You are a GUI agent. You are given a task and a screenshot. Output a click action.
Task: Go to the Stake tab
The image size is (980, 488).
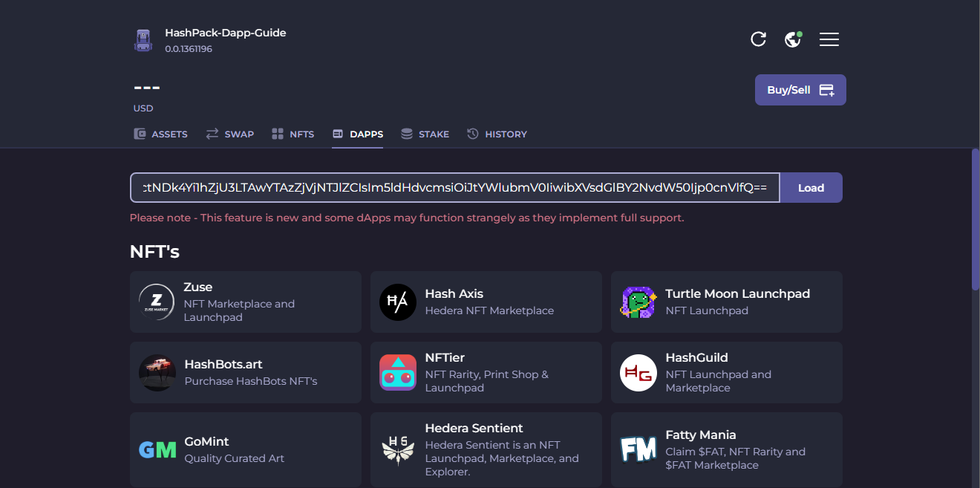pyautogui.click(x=425, y=134)
